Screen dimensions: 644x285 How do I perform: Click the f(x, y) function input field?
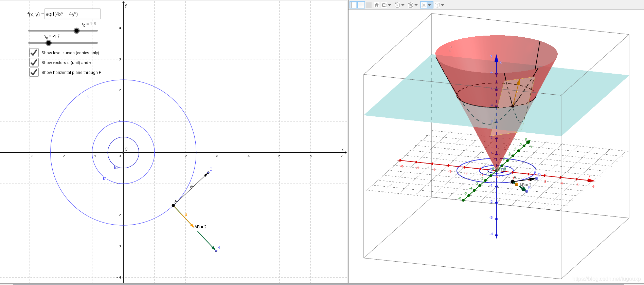pos(72,14)
